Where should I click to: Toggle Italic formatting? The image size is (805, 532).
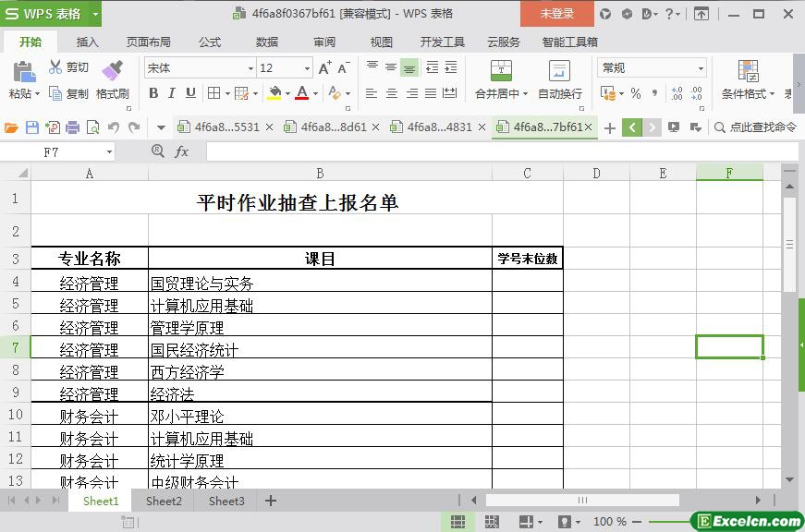172,93
